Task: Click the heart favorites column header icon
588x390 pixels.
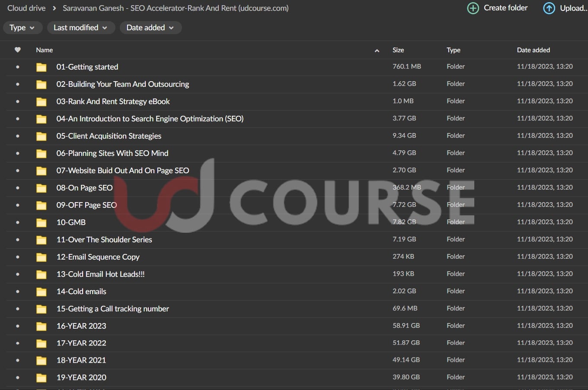Action: coord(18,50)
